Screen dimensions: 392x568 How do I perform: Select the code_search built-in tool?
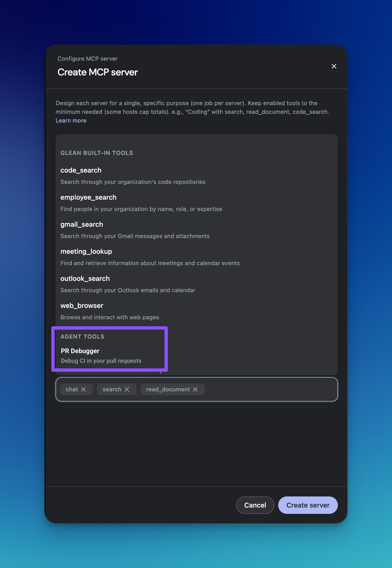coord(81,170)
